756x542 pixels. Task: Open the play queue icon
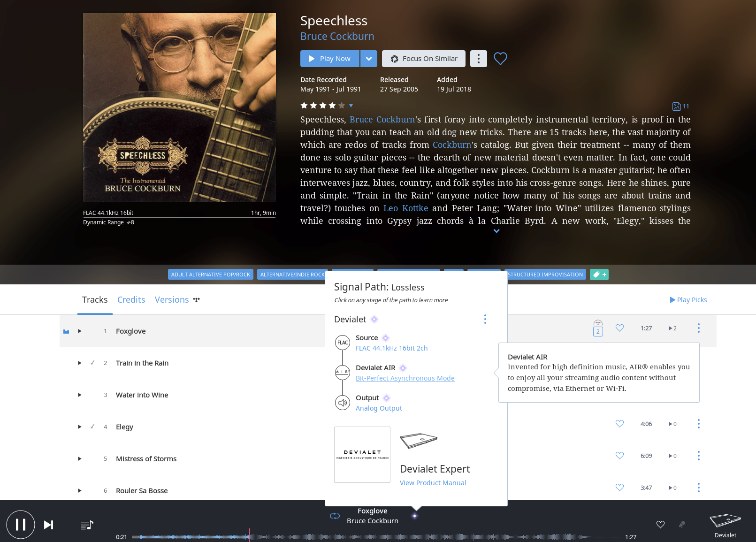pos(87,525)
